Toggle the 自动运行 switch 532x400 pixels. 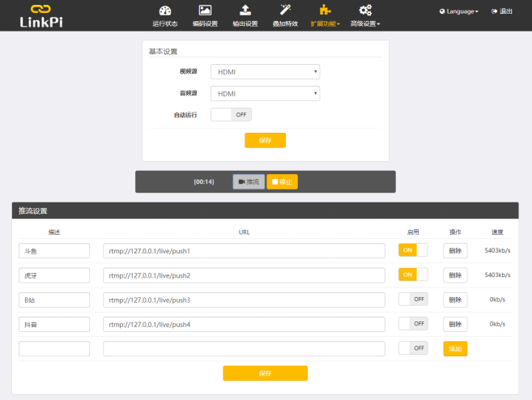click(x=231, y=115)
